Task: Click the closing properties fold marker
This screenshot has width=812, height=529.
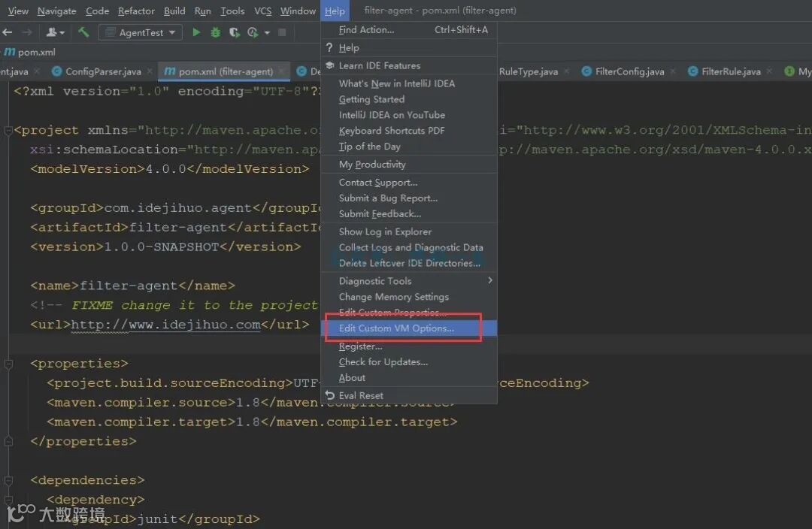Action: [8, 442]
